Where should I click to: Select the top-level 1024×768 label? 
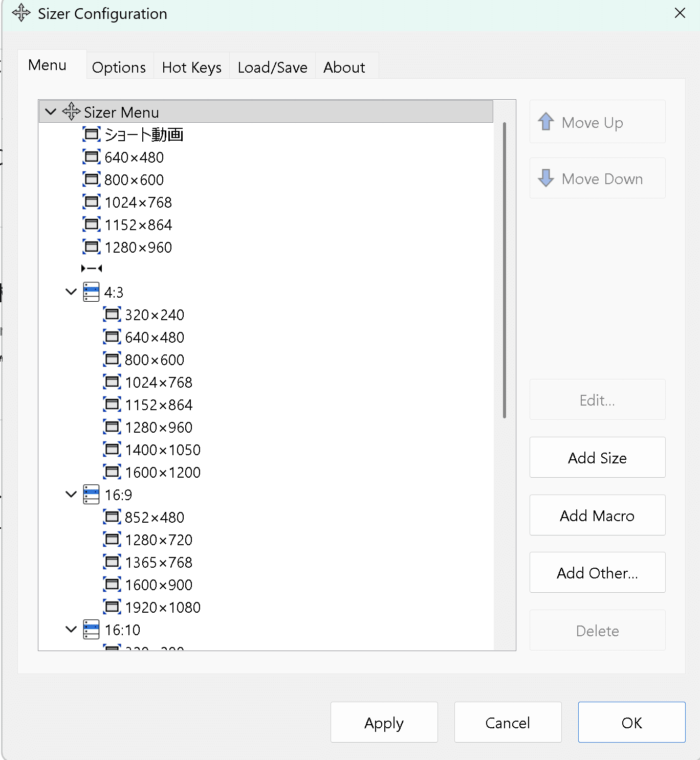point(138,203)
